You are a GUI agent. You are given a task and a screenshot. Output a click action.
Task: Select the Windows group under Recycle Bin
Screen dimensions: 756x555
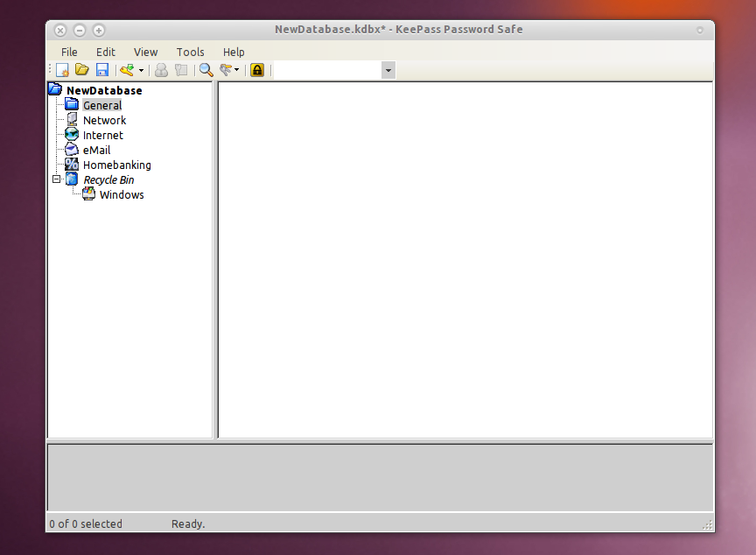point(122,195)
